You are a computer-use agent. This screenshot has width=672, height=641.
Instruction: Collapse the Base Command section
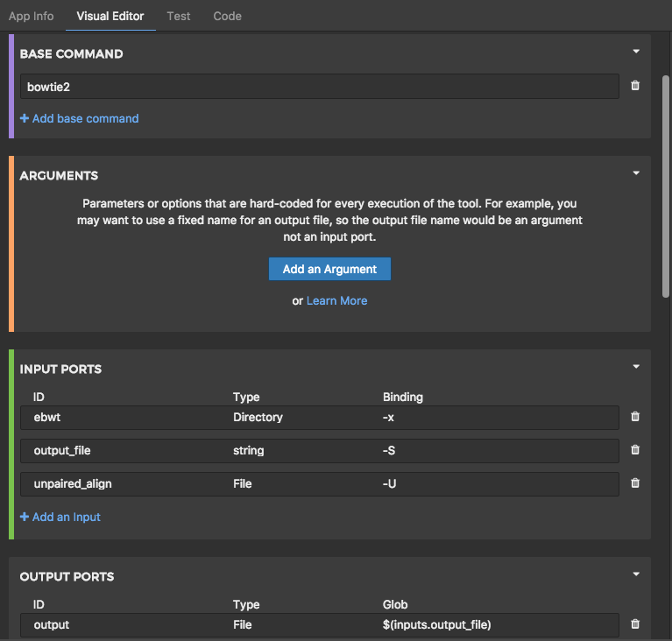(636, 52)
